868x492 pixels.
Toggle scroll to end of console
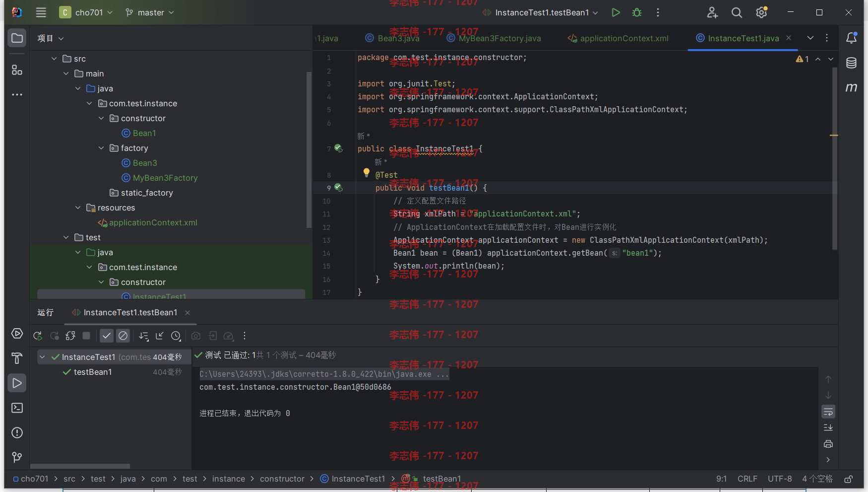pos(828,427)
